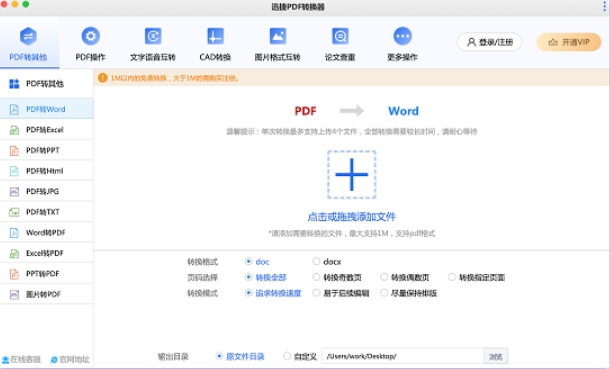610x369 pixels.
Task: Select the doc format radio button
Action: (249, 261)
